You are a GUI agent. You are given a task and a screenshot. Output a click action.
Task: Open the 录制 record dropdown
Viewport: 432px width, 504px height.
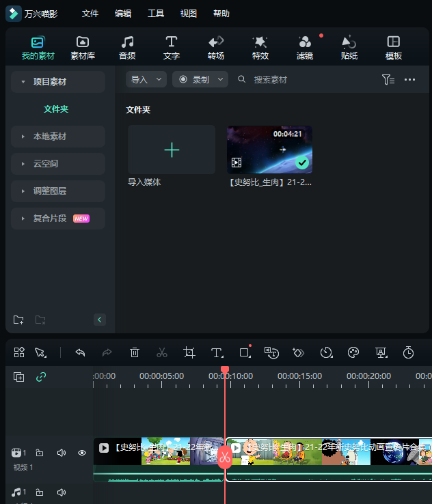[x=200, y=79]
